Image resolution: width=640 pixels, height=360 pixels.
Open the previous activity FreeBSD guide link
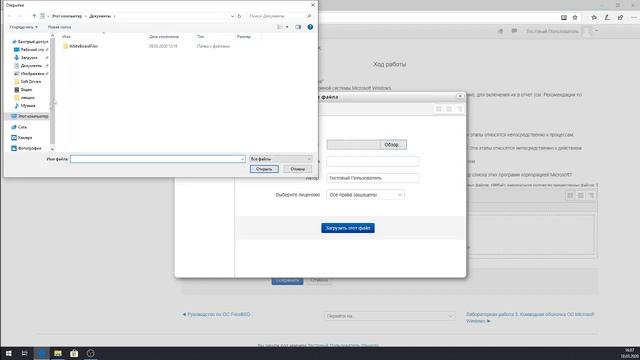coord(216,314)
